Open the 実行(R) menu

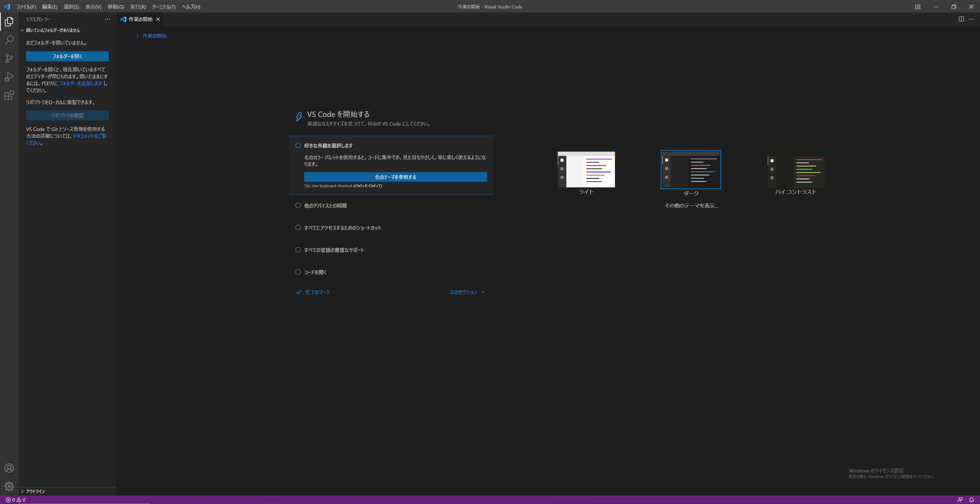tap(138, 7)
